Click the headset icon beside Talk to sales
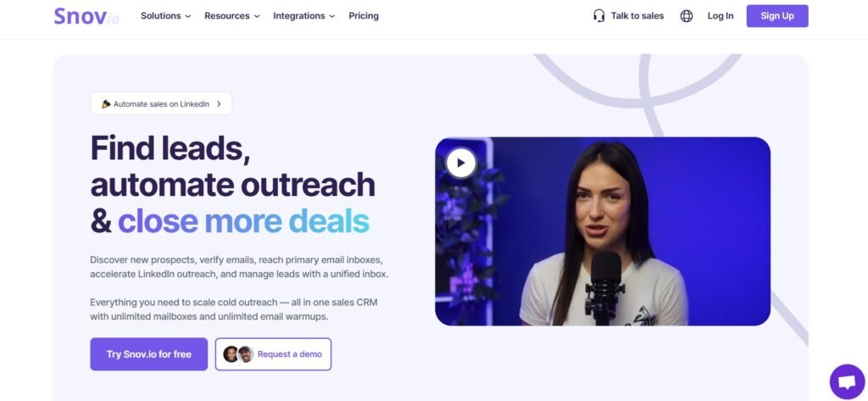Viewport: 868px width, 401px height. point(599,16)
